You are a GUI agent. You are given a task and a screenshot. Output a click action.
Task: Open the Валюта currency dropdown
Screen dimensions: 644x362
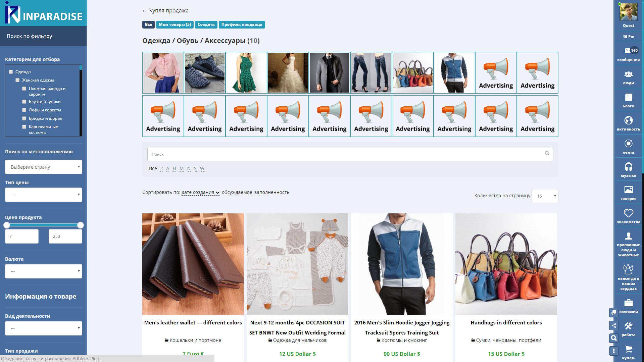[x=44, y=271]
